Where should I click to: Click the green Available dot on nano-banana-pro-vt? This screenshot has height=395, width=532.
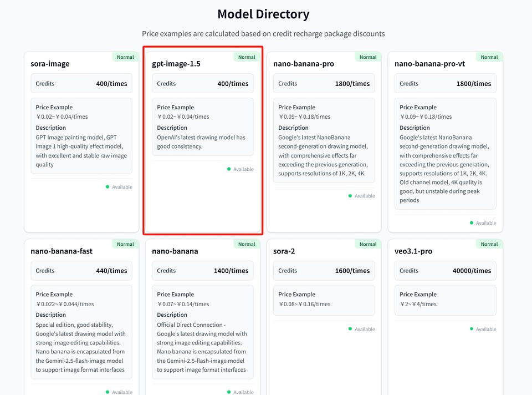pos(471,223)
